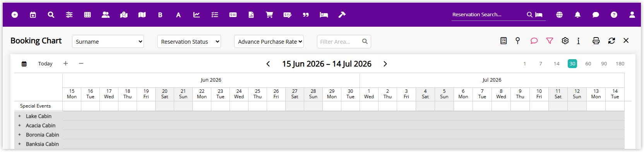Open the folded map icon
The width and height of the screenshot is (644, 152).
click(142, 15)
